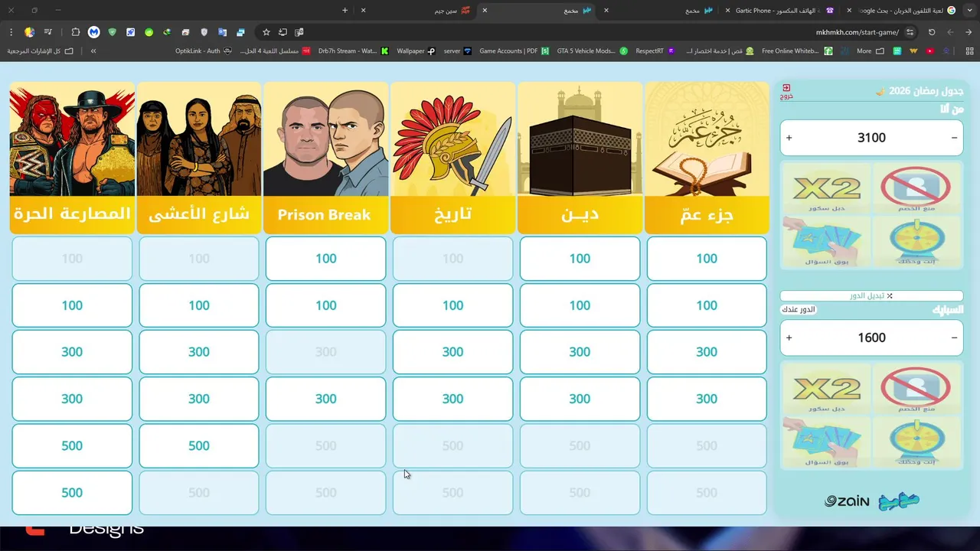Open the Chrome three-dot menu
This screenshot has width=980, height=551.
11,32
